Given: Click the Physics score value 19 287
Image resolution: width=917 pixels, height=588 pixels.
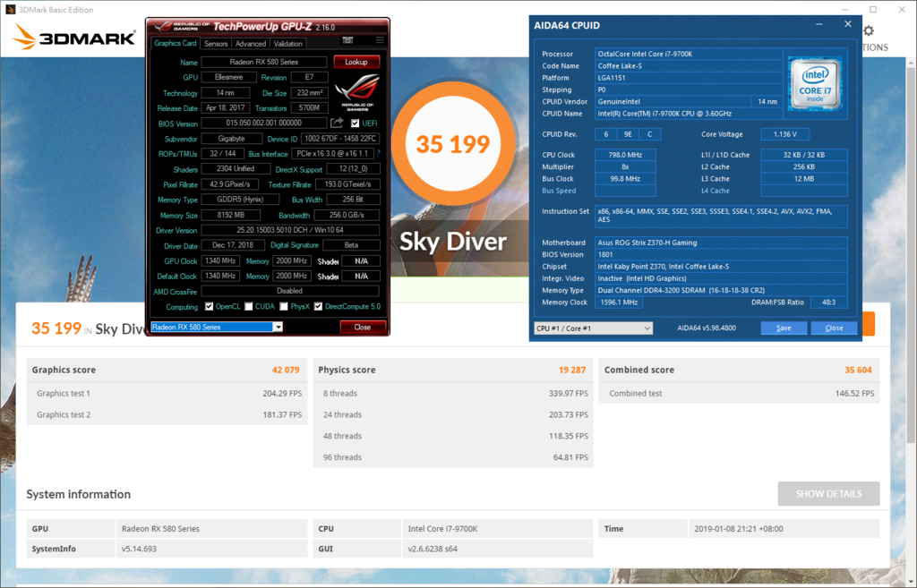Looking at the screenshot, I should [572, 370].
